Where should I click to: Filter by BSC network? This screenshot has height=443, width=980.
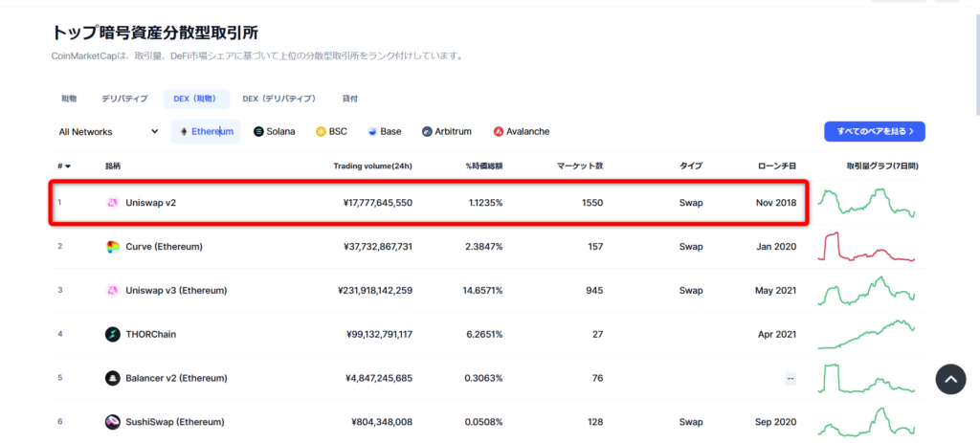tap(331, 132)
